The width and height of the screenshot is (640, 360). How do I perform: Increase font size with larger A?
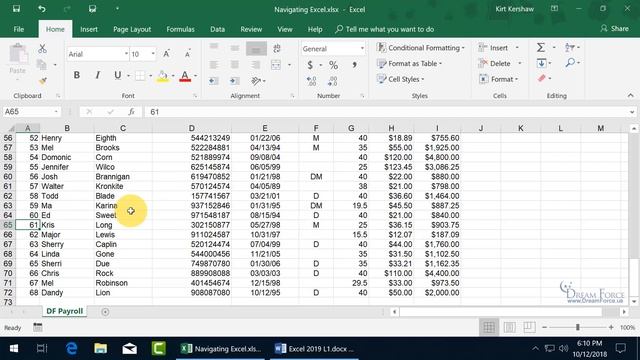(167, 54)
